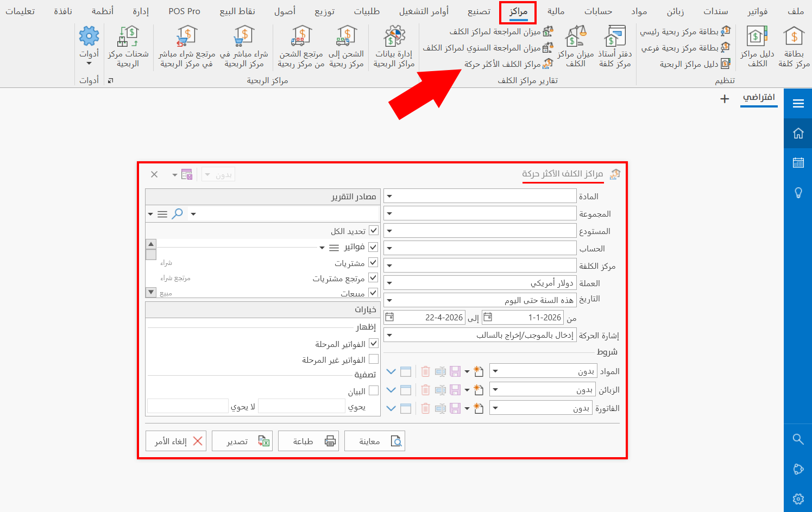Open بطاقة مركز كلفة ribbon icon
The width and height of the screenshot is (812, 512).
pos(794,48)
